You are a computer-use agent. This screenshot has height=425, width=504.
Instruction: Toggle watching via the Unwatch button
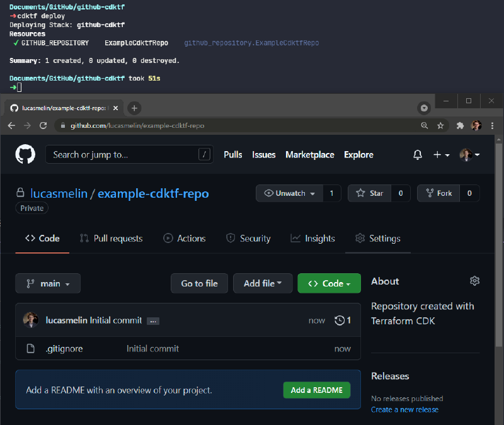pos(289,193)
